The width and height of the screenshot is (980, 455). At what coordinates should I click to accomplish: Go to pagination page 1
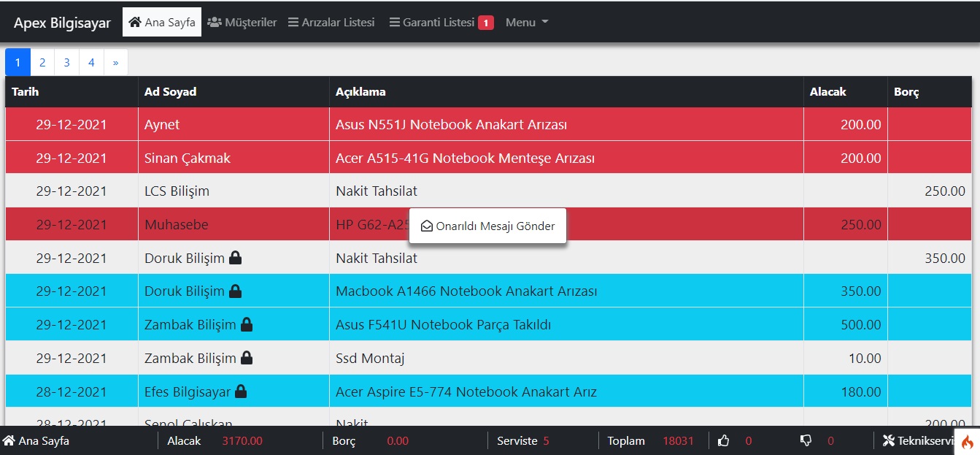click(x=18, y=62)
